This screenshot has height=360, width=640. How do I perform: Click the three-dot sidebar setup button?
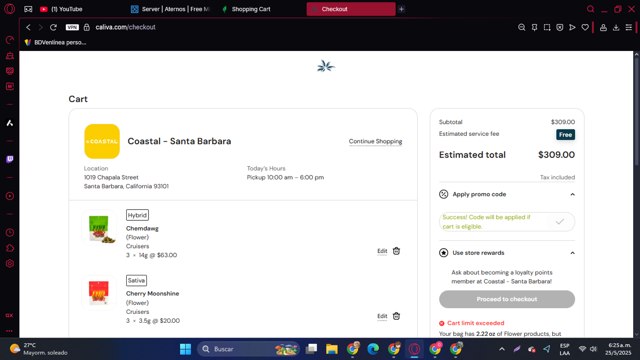pyautogui.click(x=9, y=331)
